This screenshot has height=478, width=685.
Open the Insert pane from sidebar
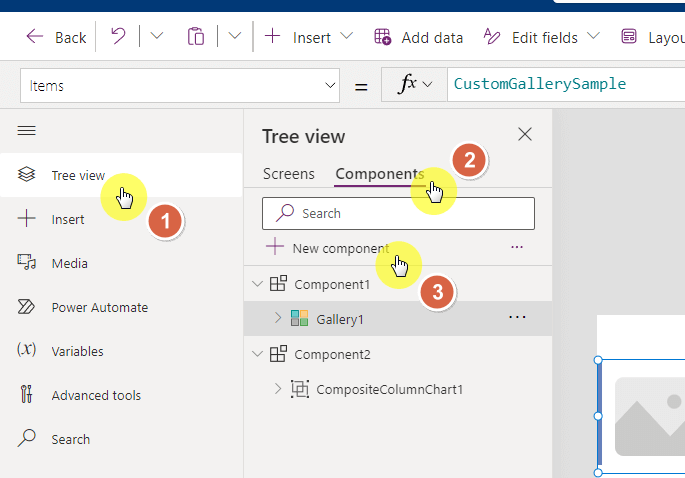click(121, 219)
